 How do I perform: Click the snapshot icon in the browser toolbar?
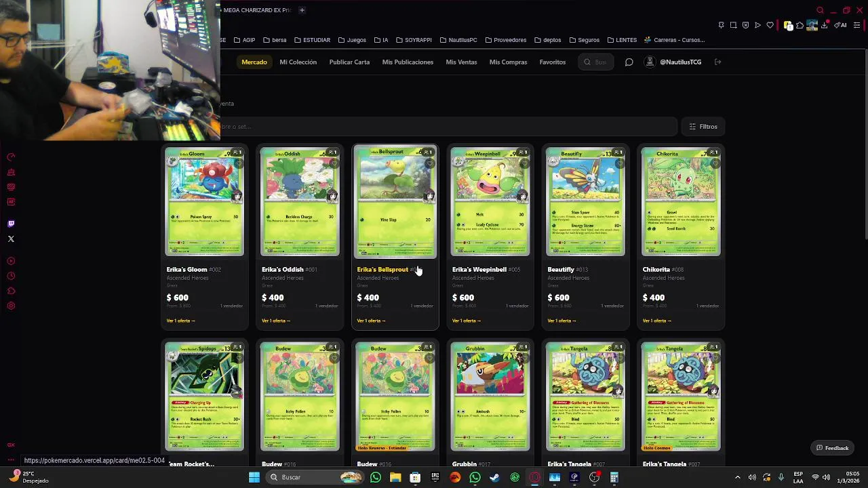click(x=733, y=25)
